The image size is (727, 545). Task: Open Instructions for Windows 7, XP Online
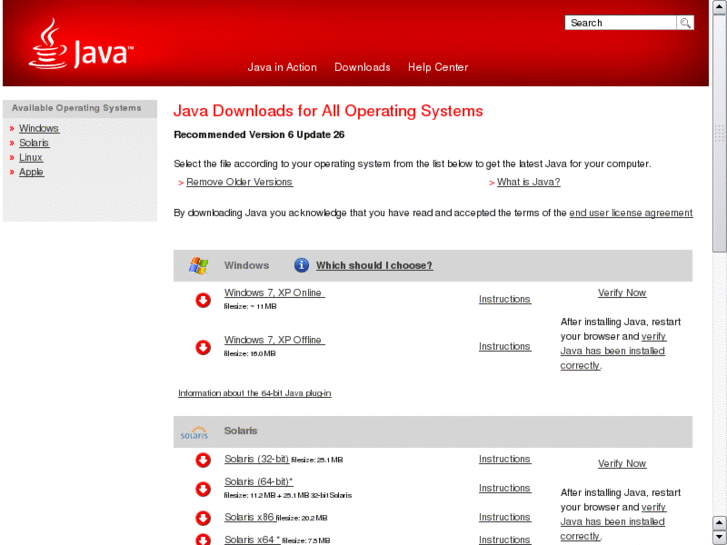pos(505,299)
